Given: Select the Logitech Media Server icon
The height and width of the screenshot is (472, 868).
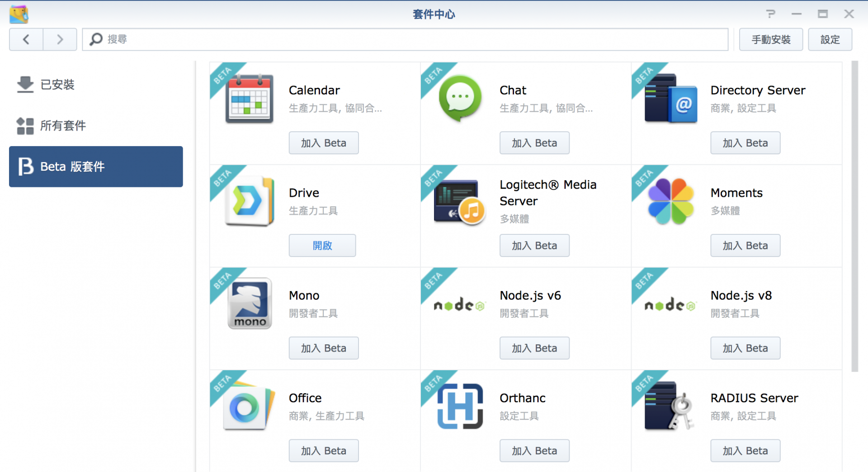Looking at the screenshot, I should [x=460, y=201].
